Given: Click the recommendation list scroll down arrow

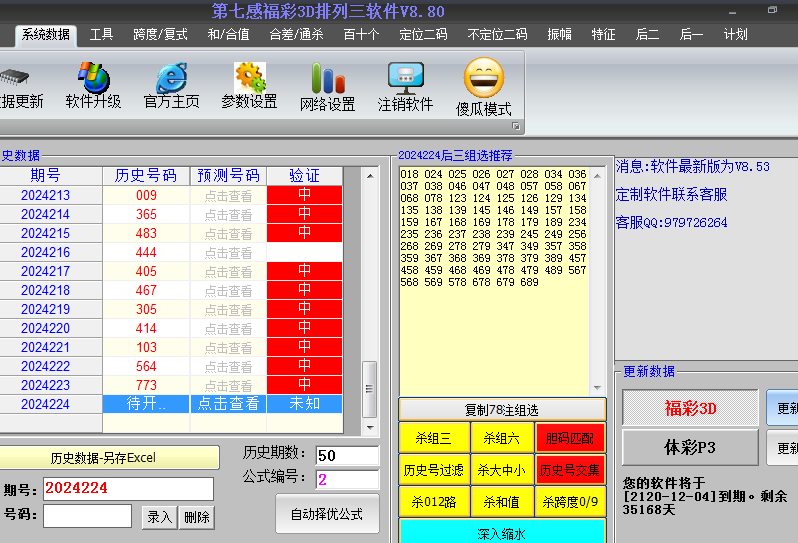Looking at the screenshot, I should pyautogui.click(x=597, y=388).
